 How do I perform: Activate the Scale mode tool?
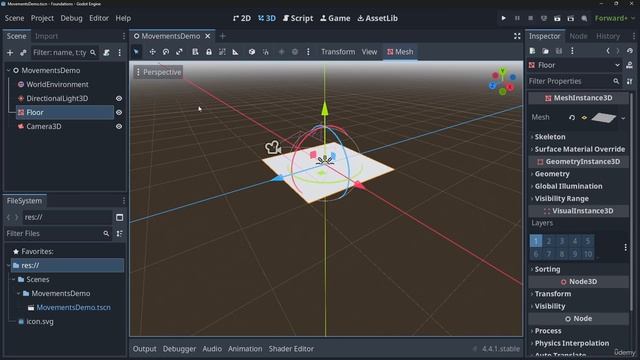pos(179,52)
